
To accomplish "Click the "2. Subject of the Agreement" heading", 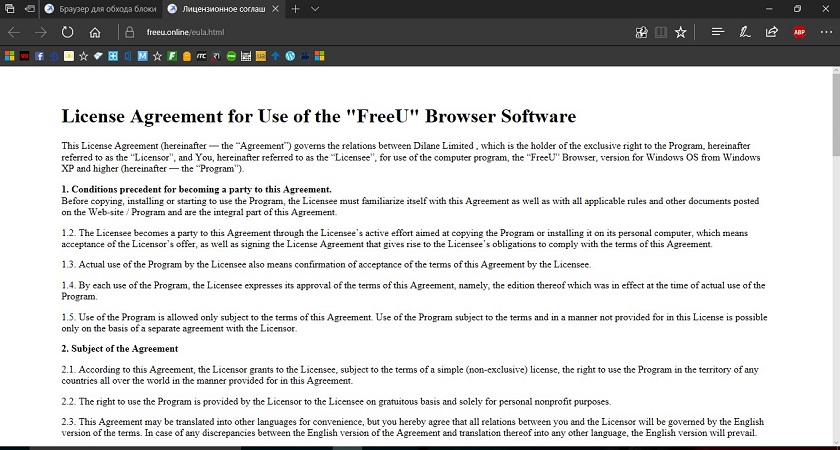I will coord(119,349).
